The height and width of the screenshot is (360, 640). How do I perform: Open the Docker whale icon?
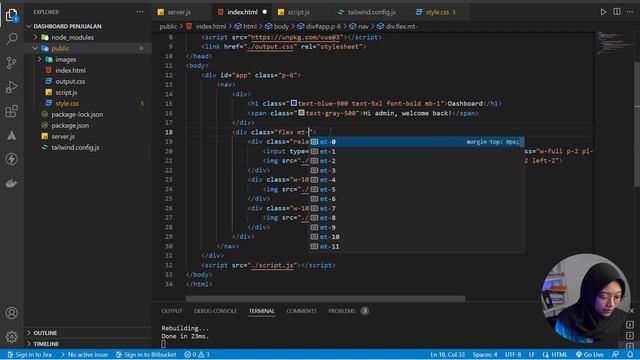point(11,183)
